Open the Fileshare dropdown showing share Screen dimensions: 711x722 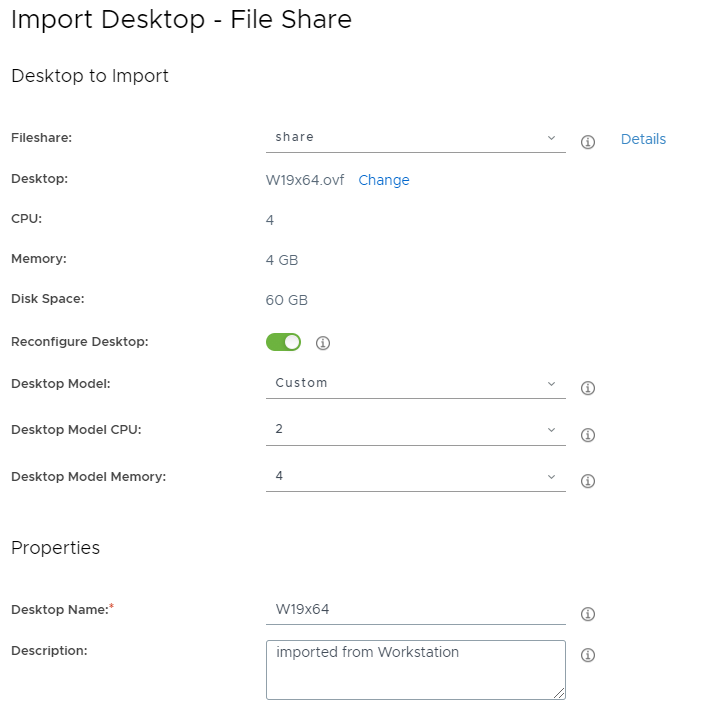click(x=415, y=138)
